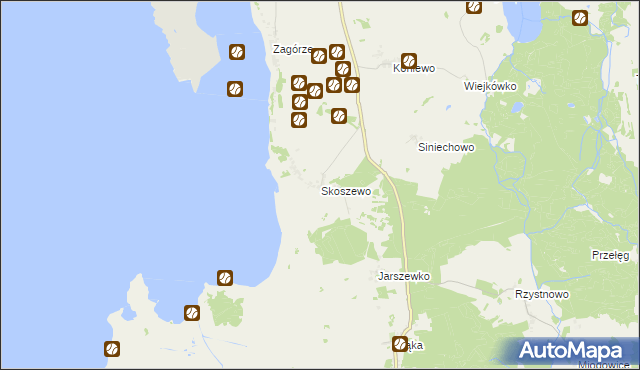The image size is (640, 370).
Task: Click the marker at the map's top right
Action: [580, 18]
